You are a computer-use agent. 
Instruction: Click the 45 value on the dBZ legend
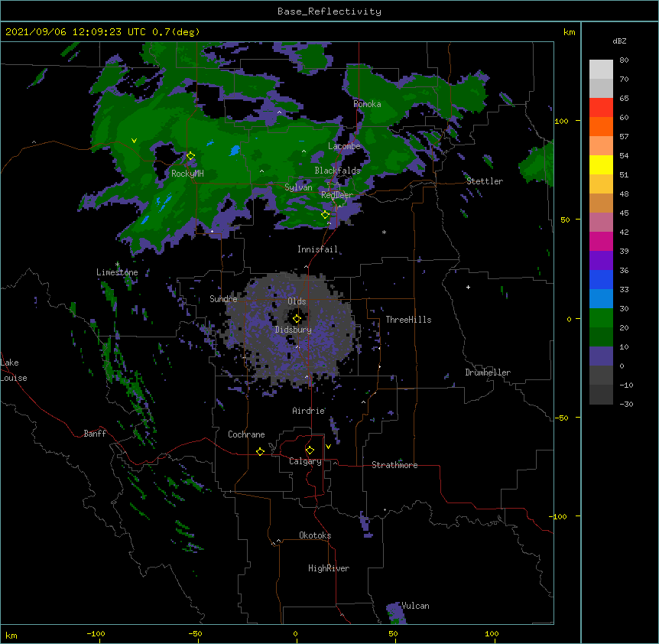(x=624, y=213)
